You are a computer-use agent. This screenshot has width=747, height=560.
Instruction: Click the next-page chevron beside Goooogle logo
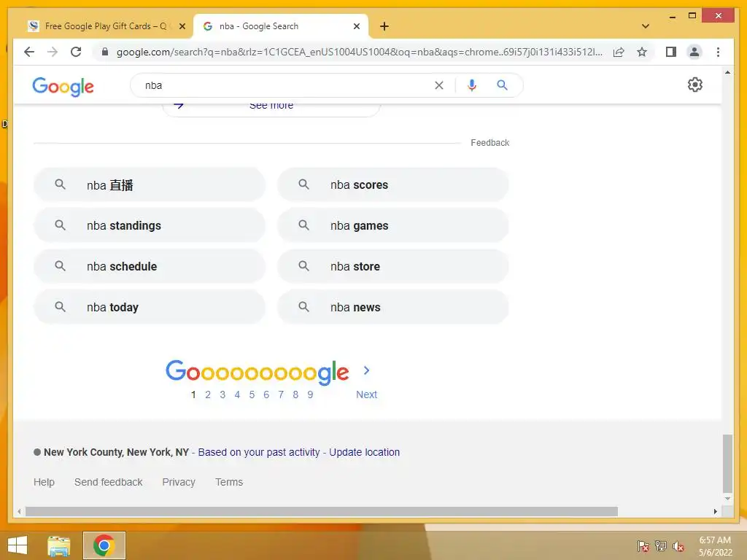(x=366, y=370)
